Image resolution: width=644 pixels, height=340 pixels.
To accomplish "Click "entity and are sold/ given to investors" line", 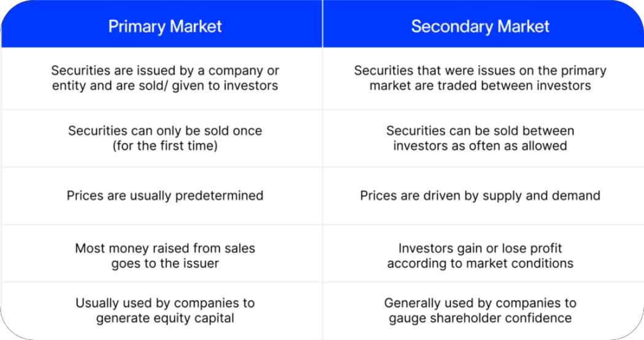I will 165,86.
